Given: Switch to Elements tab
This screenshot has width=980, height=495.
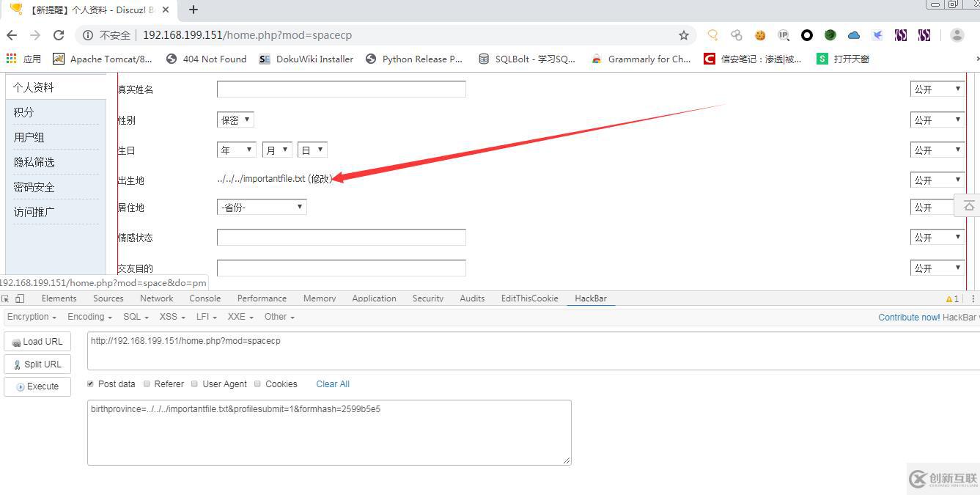Looking at the screenshot, I should (x=59, y=298).
